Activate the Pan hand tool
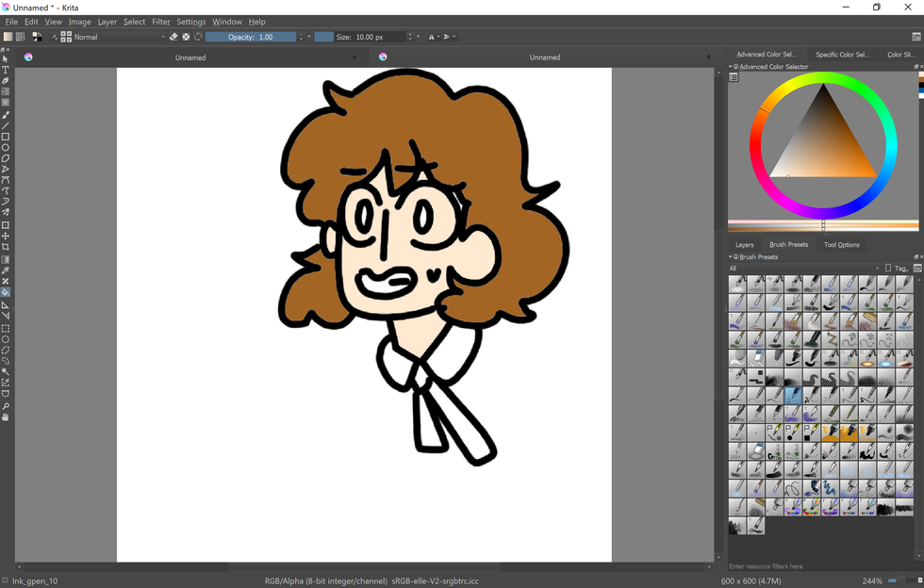This screenshot has height=588, width=924. [x=6, y=417]
